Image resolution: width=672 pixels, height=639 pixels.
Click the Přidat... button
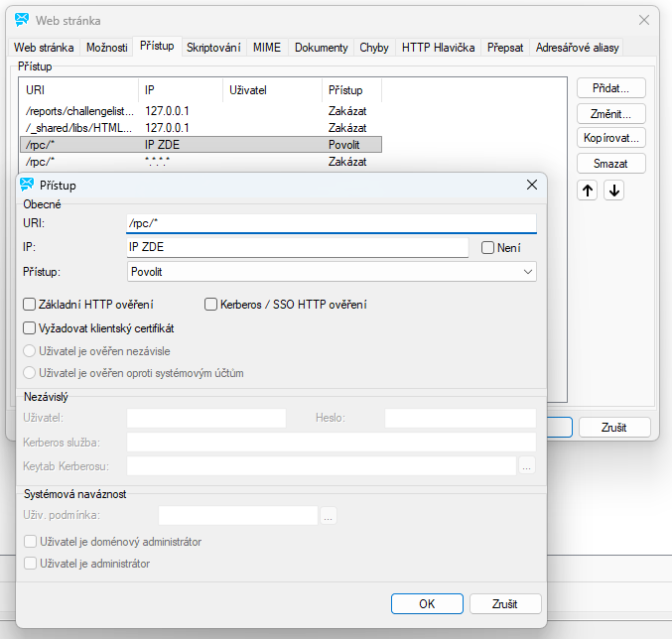point(610,88)
